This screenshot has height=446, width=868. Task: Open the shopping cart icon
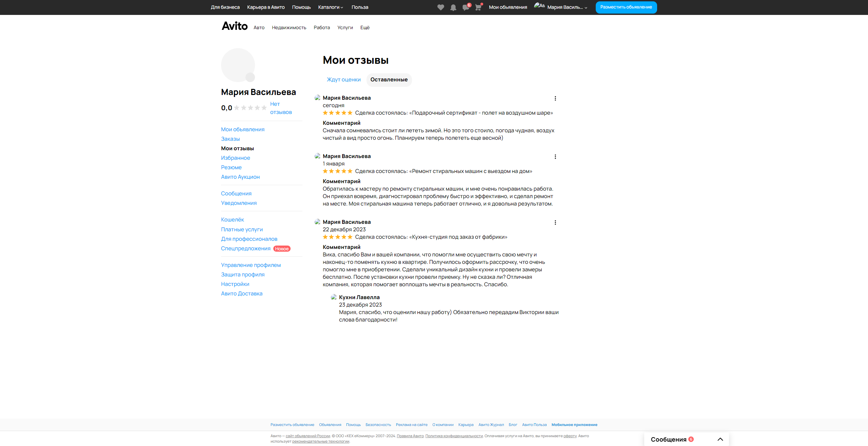(478, 7)
